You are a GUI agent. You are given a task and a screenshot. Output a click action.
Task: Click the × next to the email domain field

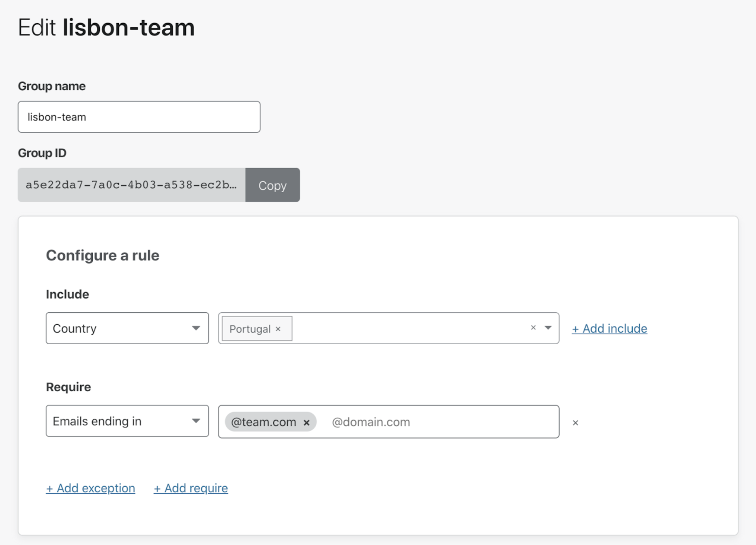[575, 422]
